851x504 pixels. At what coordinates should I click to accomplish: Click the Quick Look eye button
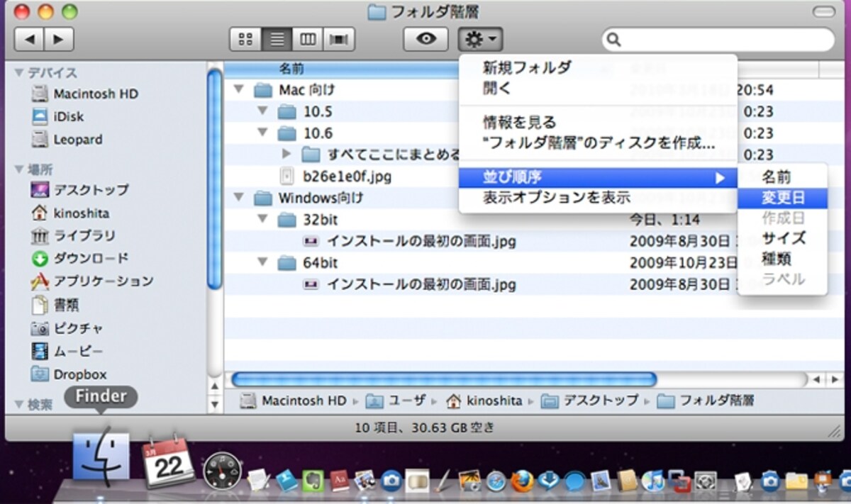[x=425, y=39]
